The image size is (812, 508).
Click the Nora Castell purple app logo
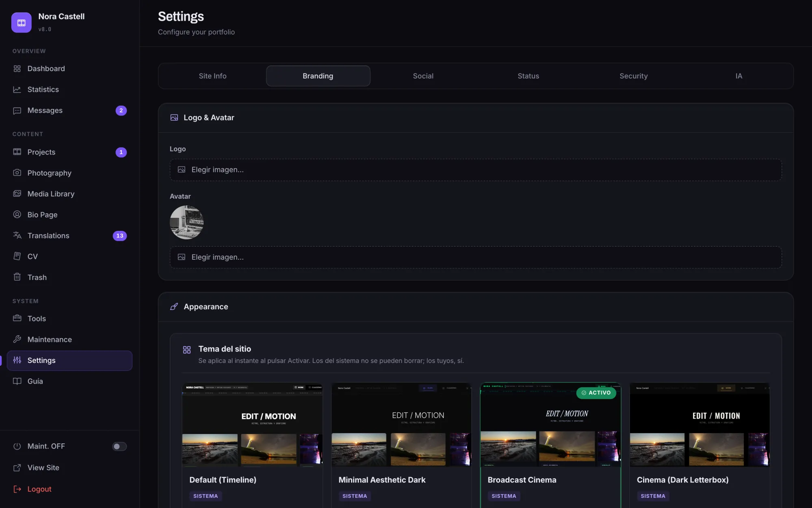(x=22, y=22)
